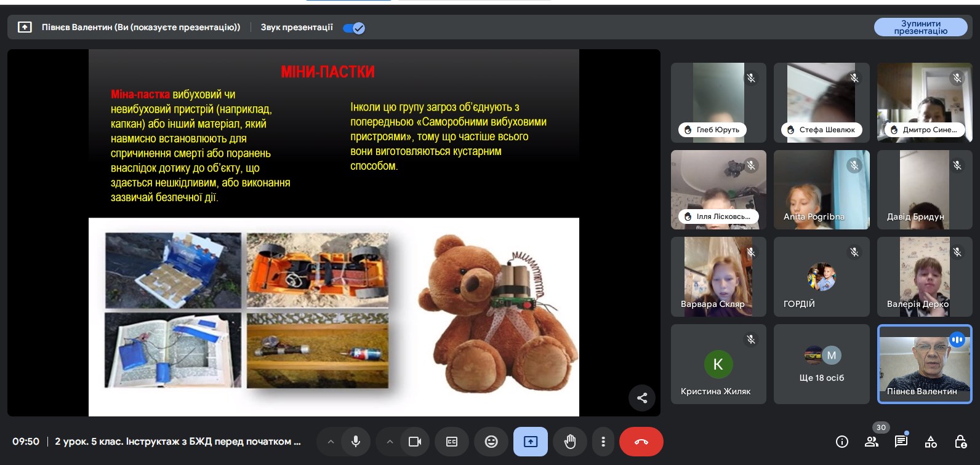This screenshot has width=980, height=465.
Task: Expand the camera video settings chevron
Action: 390,442
